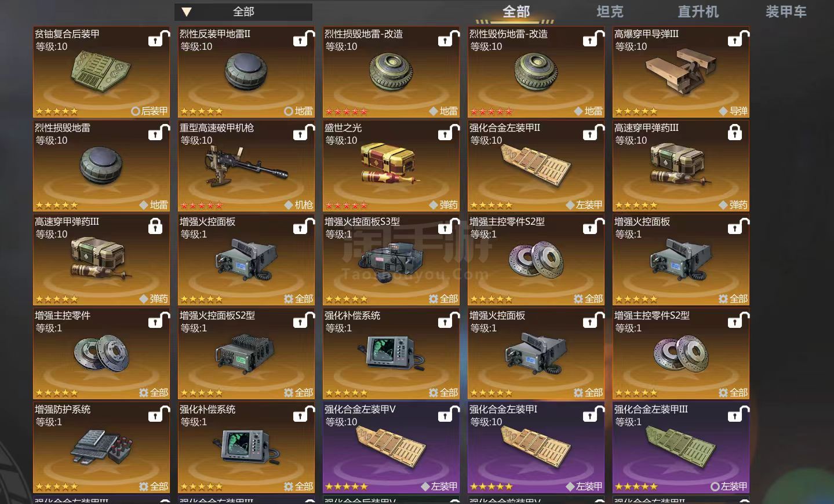
Task: Select the 全部 tab at top
Action: [516, 12]
